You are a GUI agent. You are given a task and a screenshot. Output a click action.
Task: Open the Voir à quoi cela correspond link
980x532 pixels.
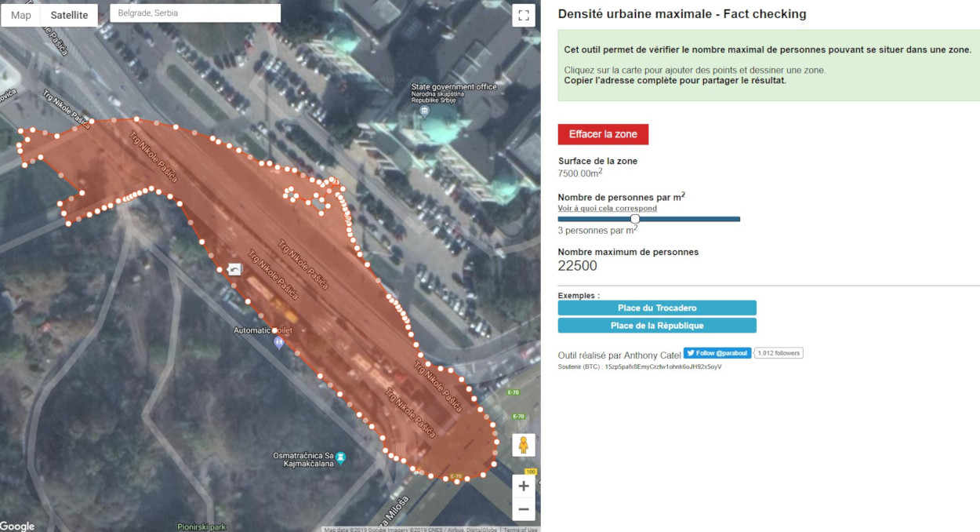(x=607, y=209)
